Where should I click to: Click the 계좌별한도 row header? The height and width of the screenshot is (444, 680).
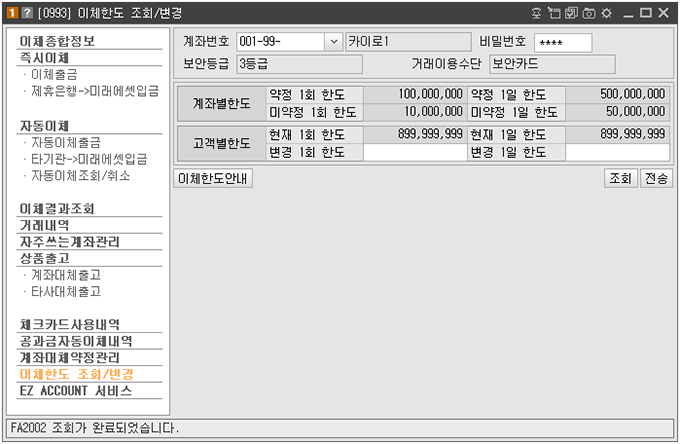click(222, 104)
